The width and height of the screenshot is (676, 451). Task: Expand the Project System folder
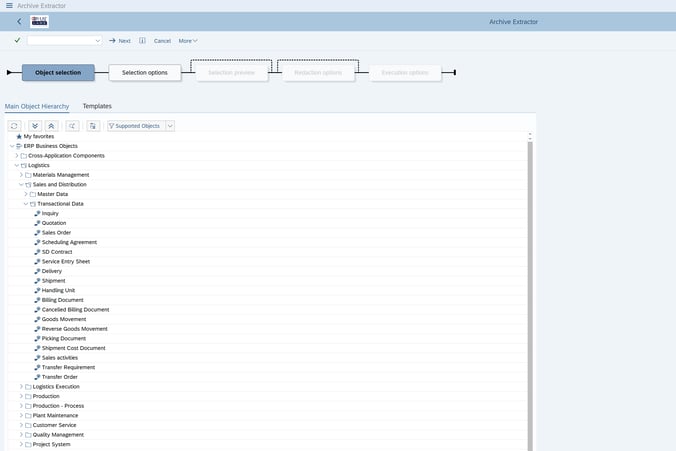point(21,444)
